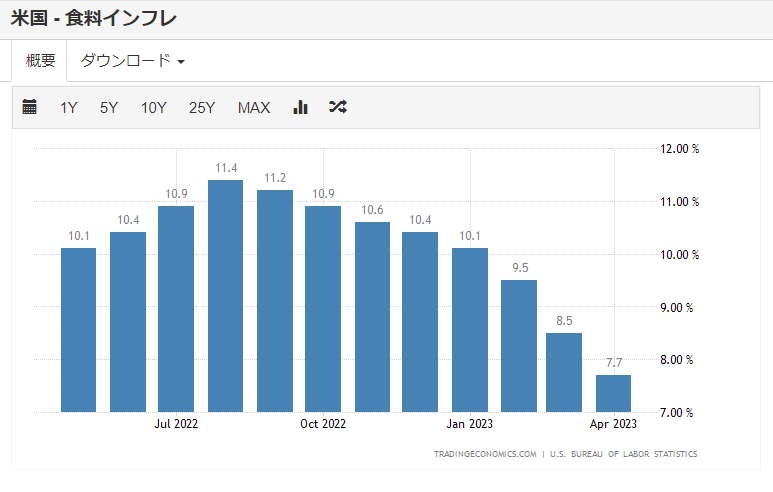Switch chart type using bar chart icon

coord(300,107)
